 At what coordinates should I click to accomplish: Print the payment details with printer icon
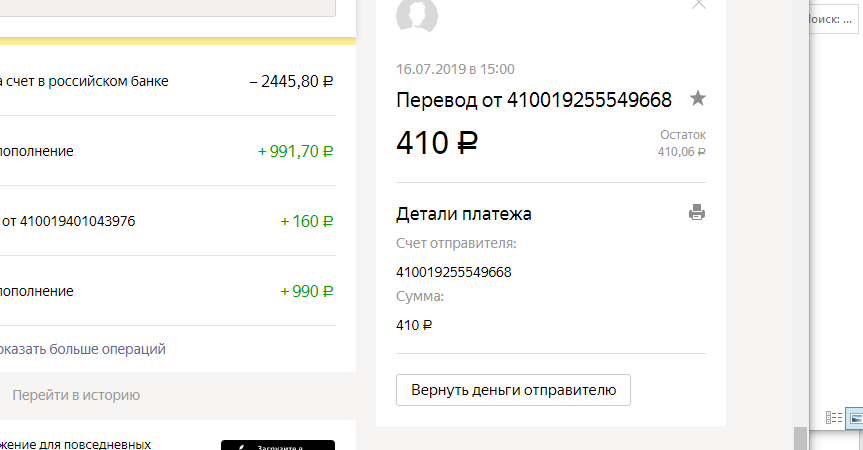tap(697, 212)
